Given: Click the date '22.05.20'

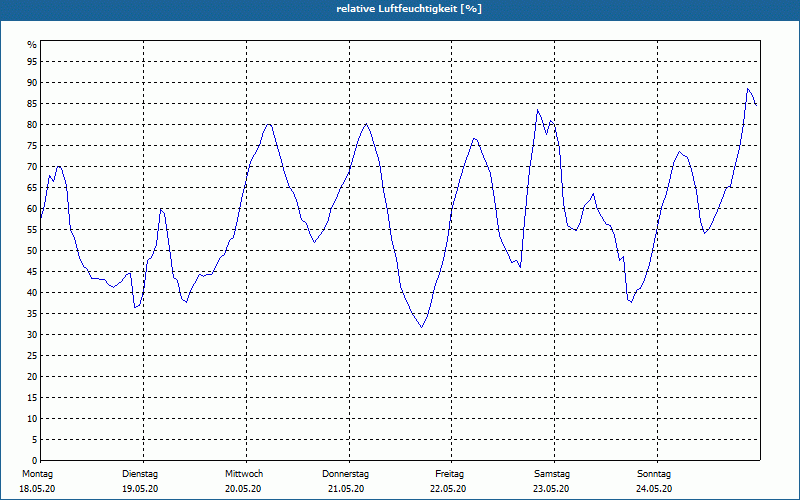Looking at the screenshot, I should pyautogui.click(x=448, y=489).
